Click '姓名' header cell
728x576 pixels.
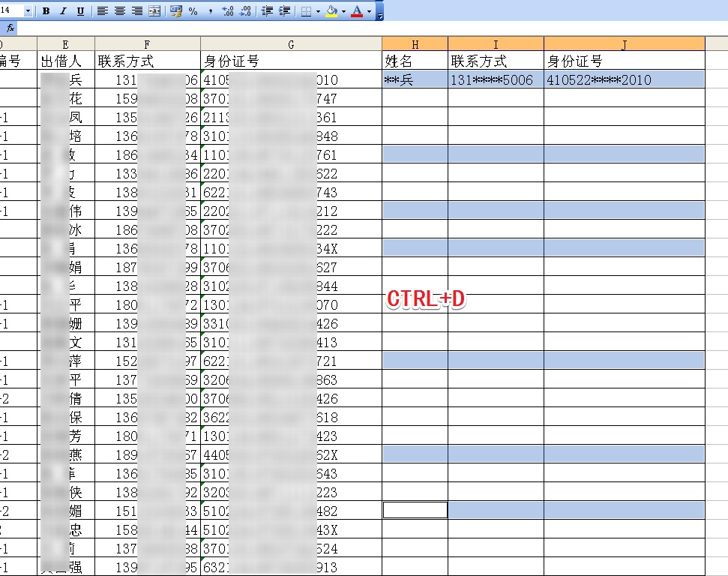(415, 61)
